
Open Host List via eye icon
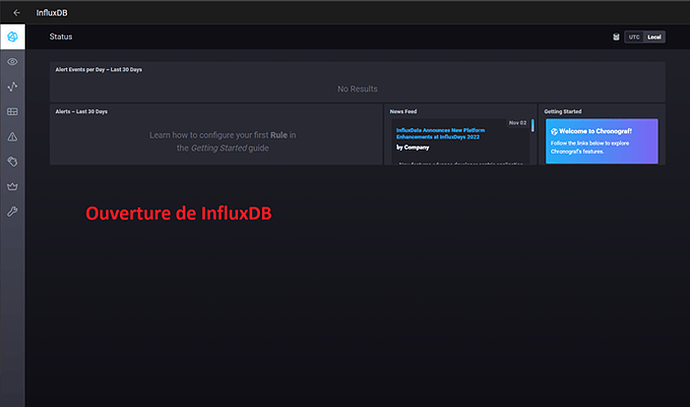coord(12,62)
